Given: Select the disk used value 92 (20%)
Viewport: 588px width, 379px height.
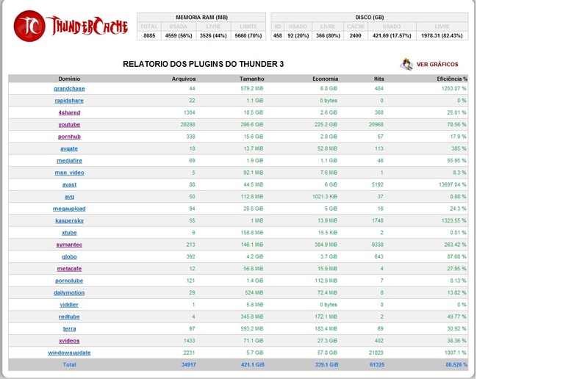Looking at the screenshot, I should click(298, 35).
